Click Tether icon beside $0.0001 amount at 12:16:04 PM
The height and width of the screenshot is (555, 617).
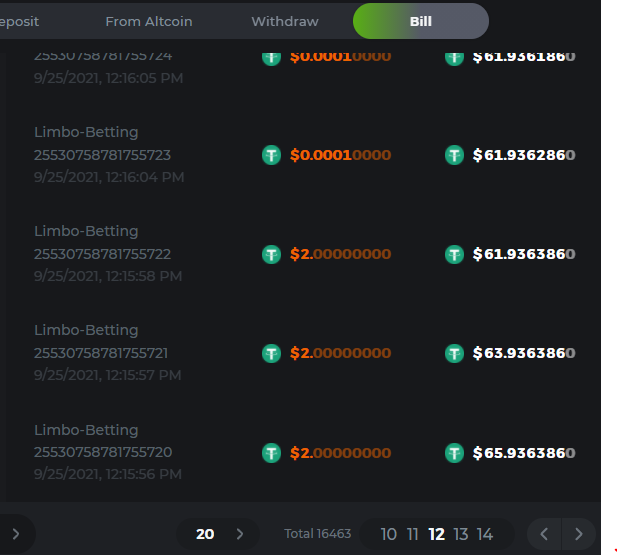click(271, 155)
